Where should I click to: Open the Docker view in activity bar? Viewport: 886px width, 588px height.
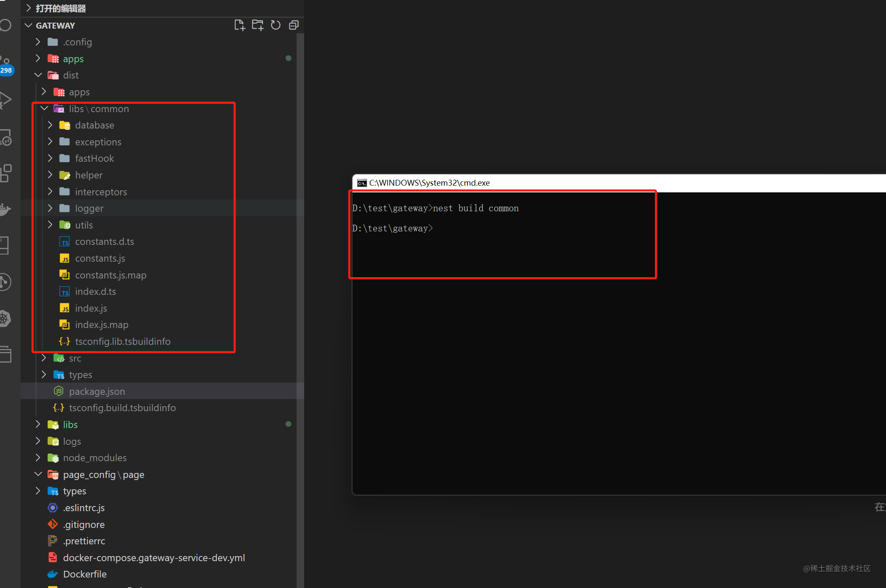(x=5, y=209)
